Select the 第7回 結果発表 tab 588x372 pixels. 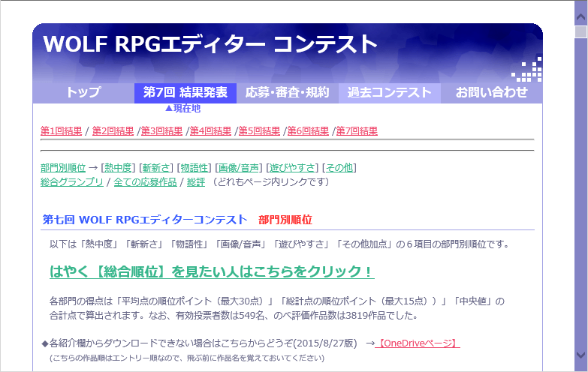click(185, 92)
